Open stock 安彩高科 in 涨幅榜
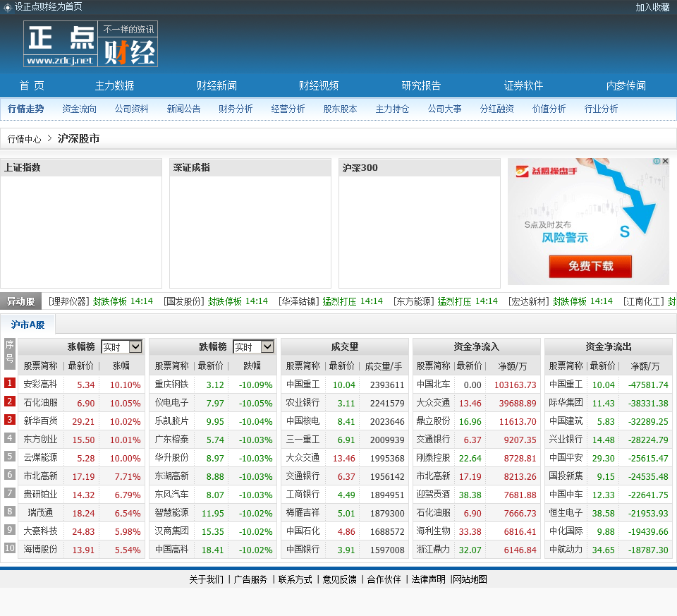Viewport: 677px width, 616px height. [x=41, y=385]
